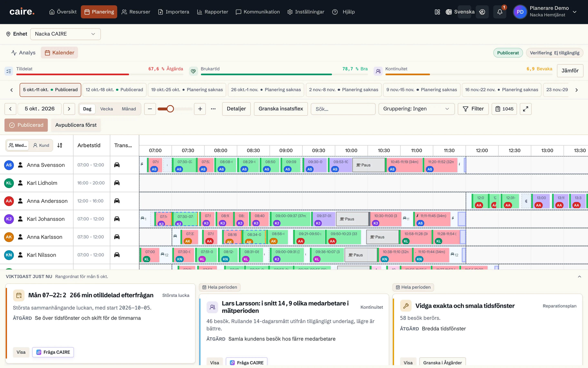Open the Planerare Demo account menu
This screenshot has width=588, height=368.
coord(546,12)
